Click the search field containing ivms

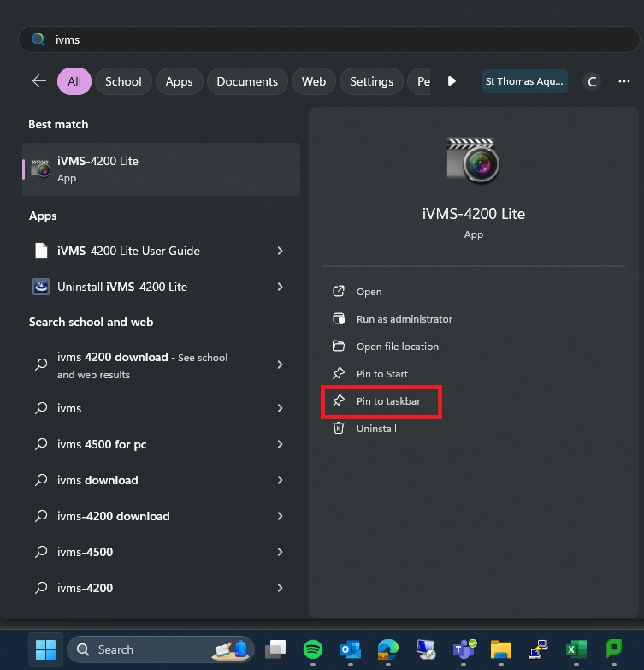pos(328,39)
